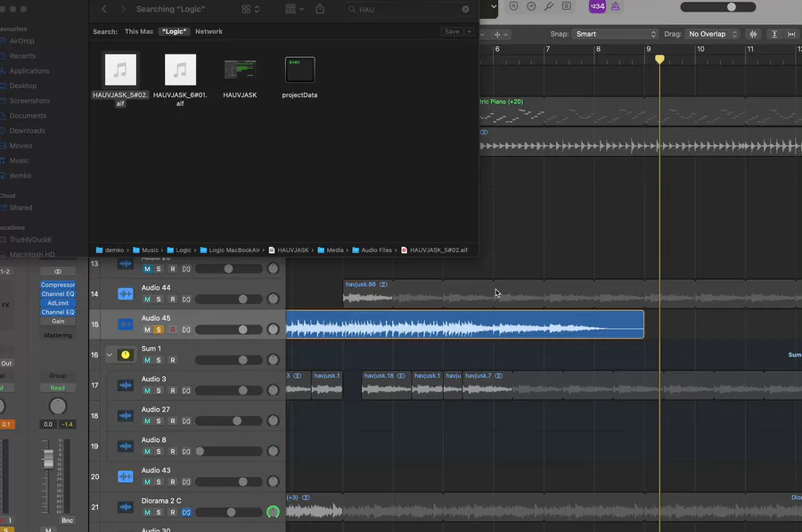The height and width of the screenshot is (532, 802).
Task: Toggle input monitoring on Diorama 2 C
Action: tap(186, 512)
